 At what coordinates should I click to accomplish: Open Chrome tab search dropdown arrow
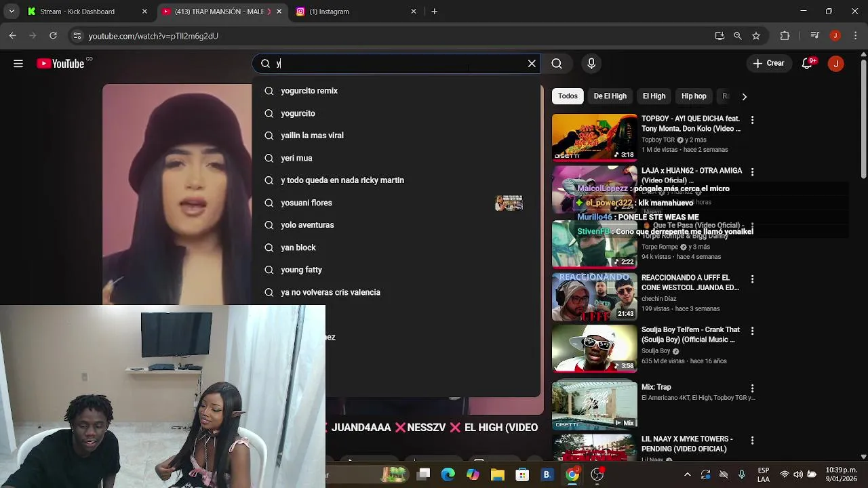click(12, 12)
